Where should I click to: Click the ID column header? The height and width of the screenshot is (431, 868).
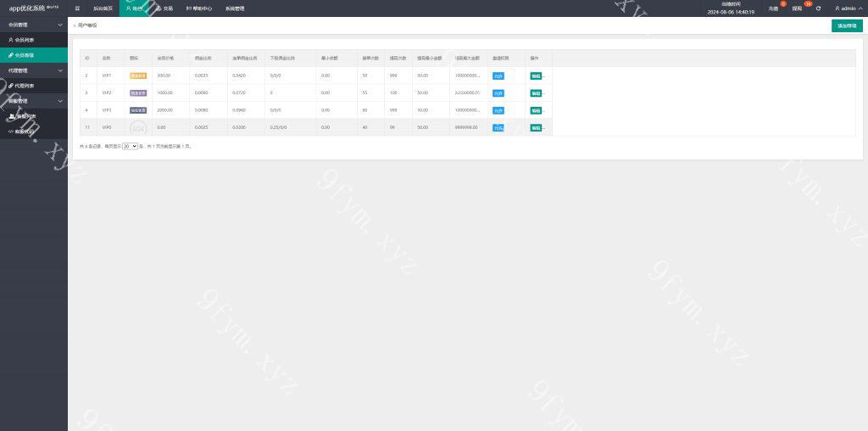point(87,59)
